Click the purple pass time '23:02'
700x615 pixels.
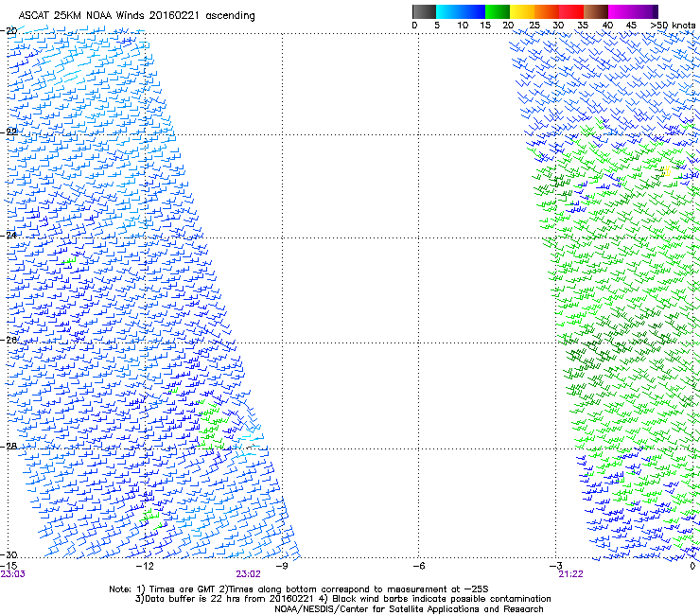[x=248, y=574]
